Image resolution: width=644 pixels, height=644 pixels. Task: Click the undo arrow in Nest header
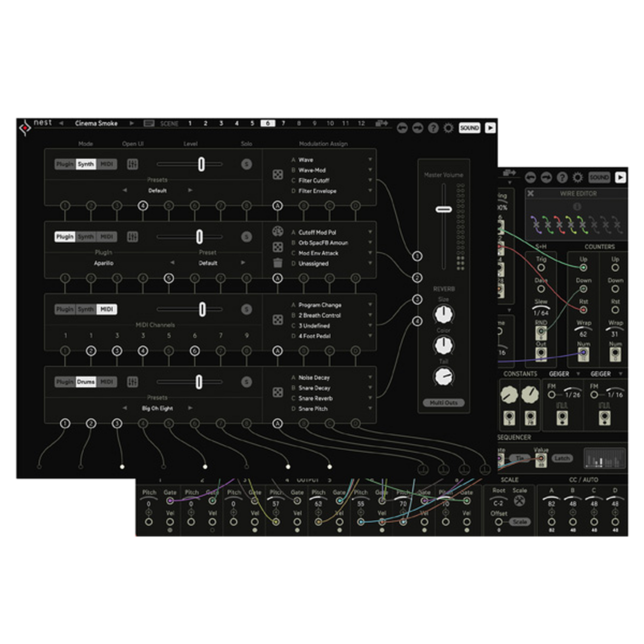click(402, 128)
